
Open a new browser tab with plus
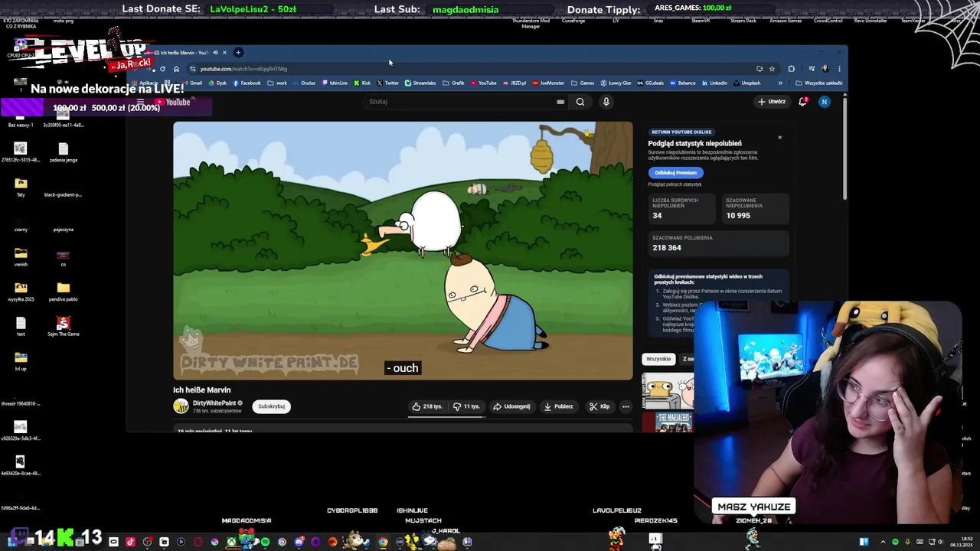tap(238, 53)
